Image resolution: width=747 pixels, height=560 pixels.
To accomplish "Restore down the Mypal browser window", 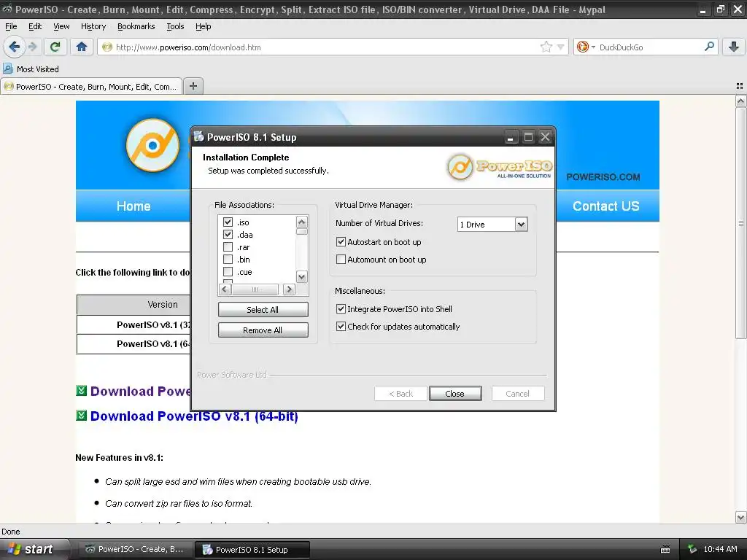I will (720, 9).
